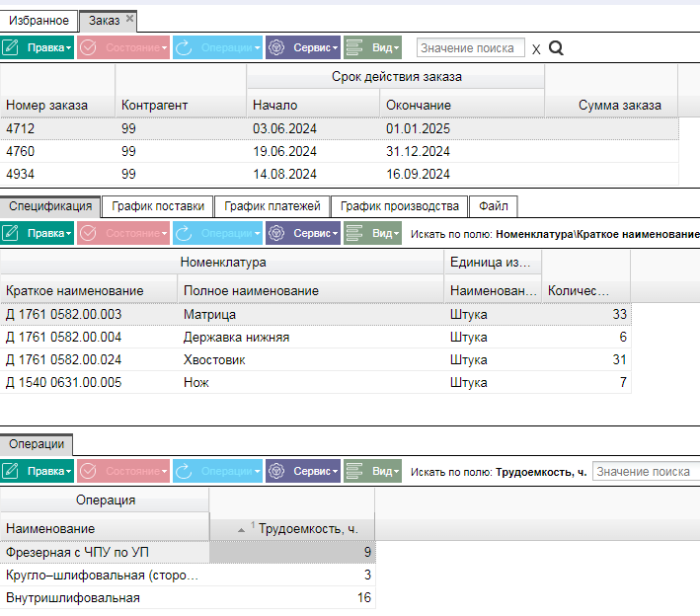Viewport: 700px width, 616px height.
Task: Click the checkmark state icon in orders toolbar
Action: coord(88,47)
